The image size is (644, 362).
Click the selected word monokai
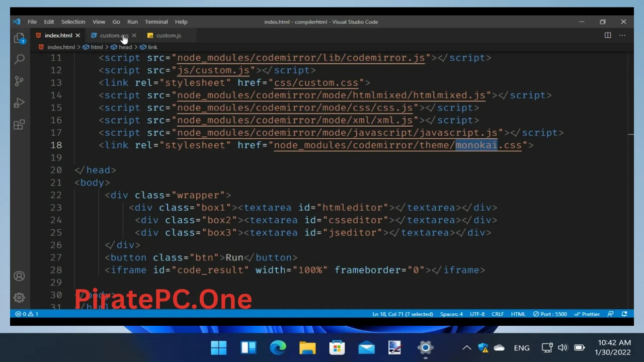point(476,145)
